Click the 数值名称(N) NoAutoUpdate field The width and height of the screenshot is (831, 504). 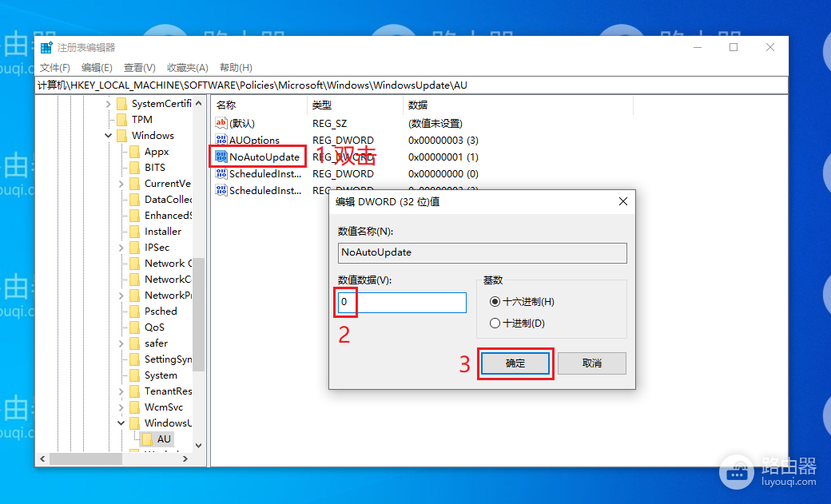483,252
